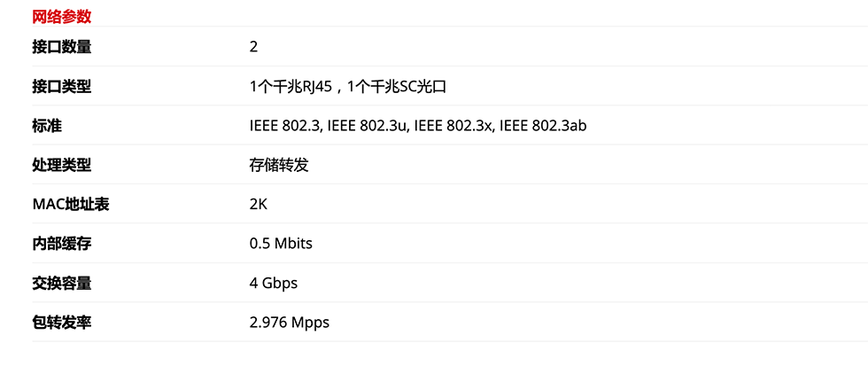
Task: Click the first IEEE 802.3 standard text
Action: pos(285,127)
